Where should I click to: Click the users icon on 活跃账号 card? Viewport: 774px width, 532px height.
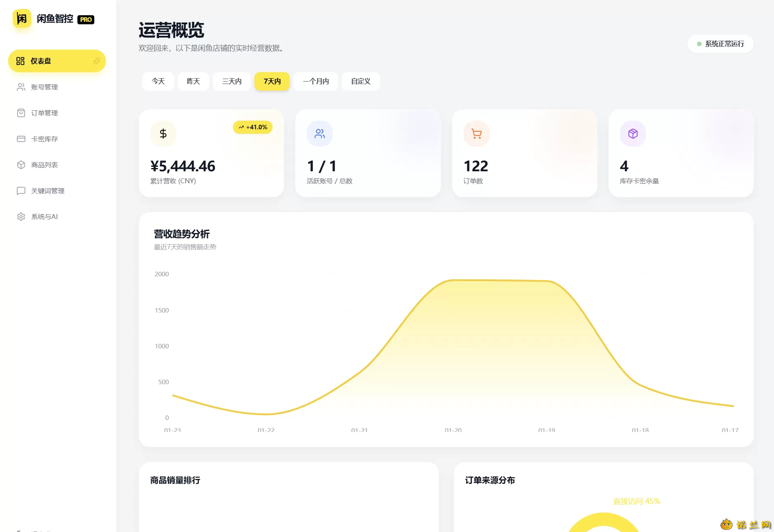(x=319, y=133)
